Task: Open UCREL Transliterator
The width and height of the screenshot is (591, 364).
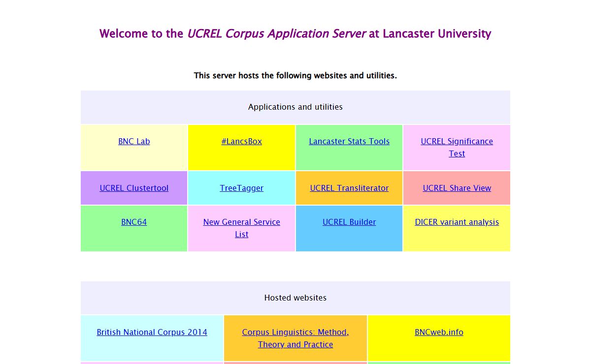Action: click(349, 188)
